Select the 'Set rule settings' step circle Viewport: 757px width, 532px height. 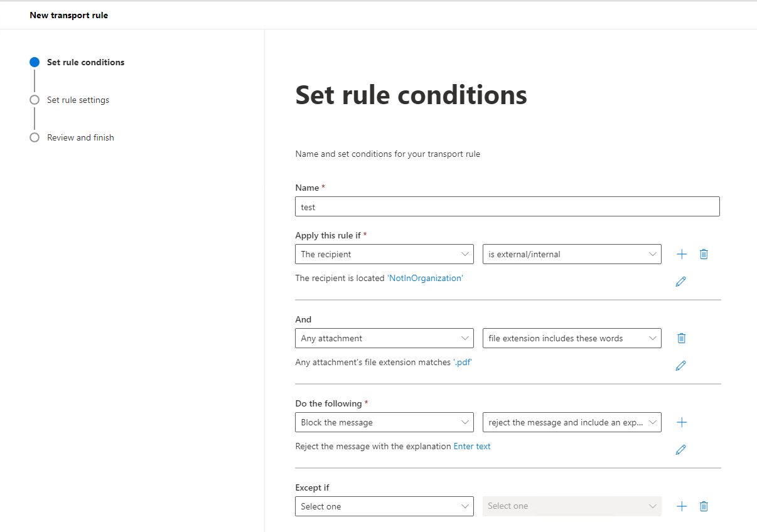pos(35,100)
